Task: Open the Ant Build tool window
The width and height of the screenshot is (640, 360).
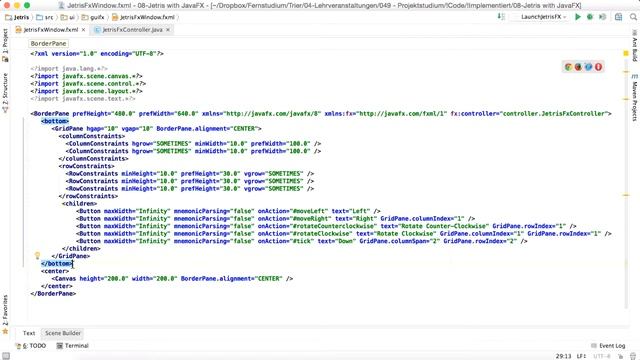Action: (x=635, y=45)
